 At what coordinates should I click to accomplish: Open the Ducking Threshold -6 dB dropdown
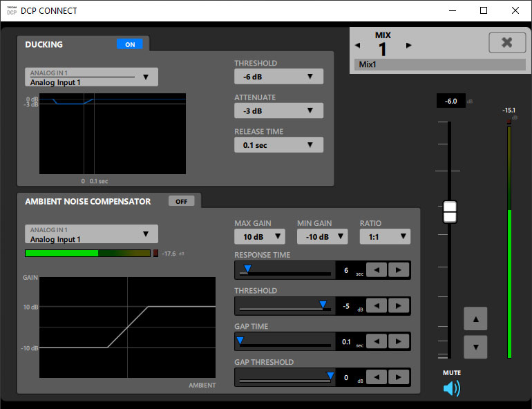click(x=278, y=77)
